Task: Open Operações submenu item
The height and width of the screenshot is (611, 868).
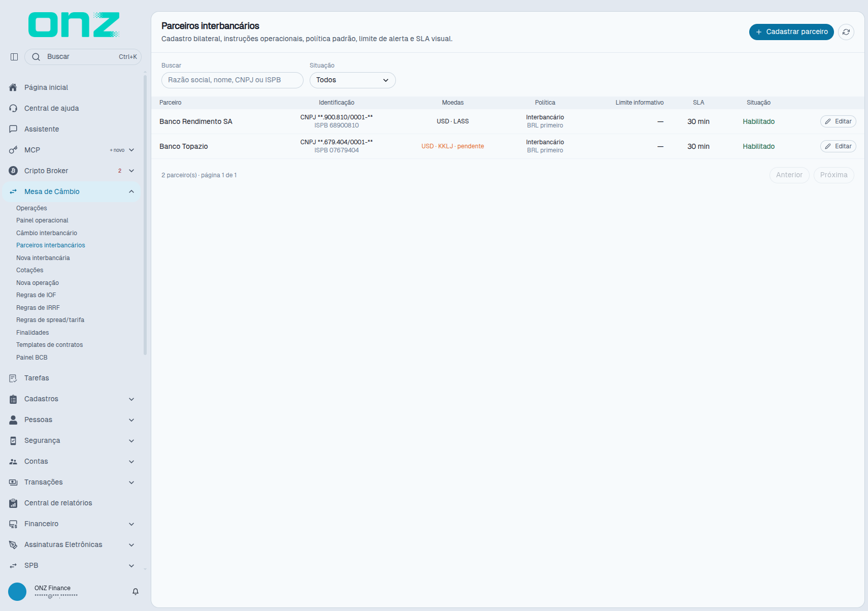Action: (31, 208)
